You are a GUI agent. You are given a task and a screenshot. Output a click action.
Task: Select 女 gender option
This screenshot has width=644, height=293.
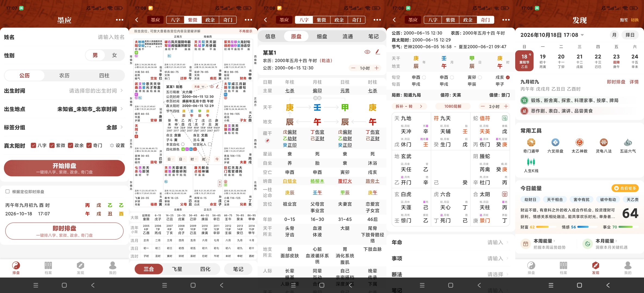[114, 55]
